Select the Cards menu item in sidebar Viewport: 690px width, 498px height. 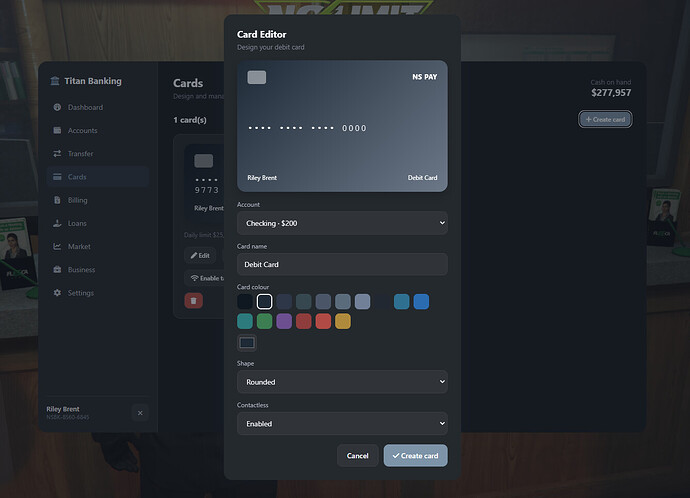pyautogui.click(x=98, y=177)
